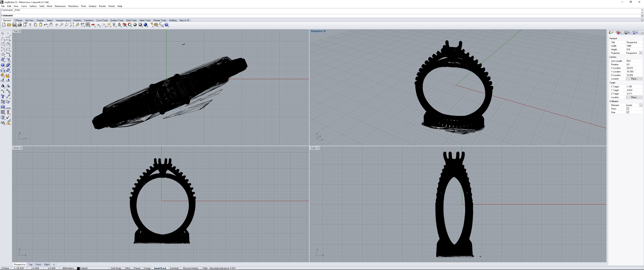This screenshot has height=270, width=644.
Task: Click the Print icon in the toolbar
Action: point(19,25)
